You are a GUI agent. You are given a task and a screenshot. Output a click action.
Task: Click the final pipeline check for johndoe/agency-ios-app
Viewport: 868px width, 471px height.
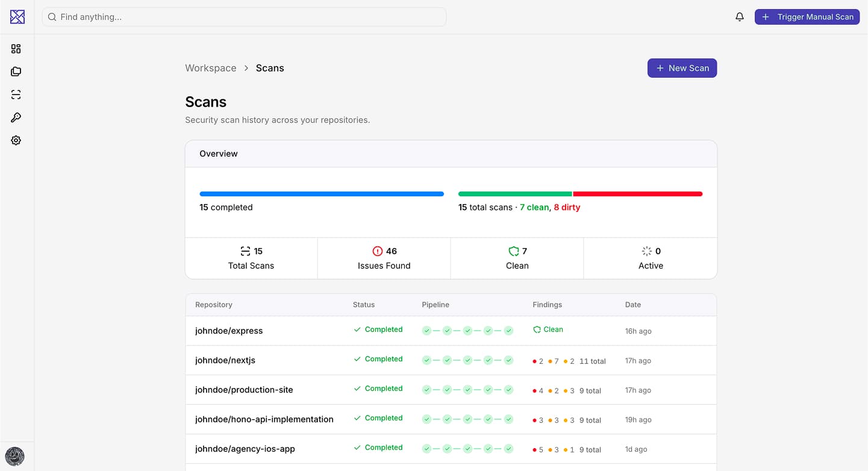[x=509, y=449]
